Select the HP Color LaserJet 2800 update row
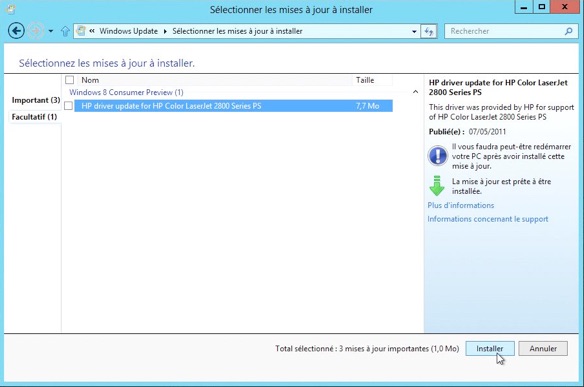This screenshot has height=387, width=584. coord(233,106)
